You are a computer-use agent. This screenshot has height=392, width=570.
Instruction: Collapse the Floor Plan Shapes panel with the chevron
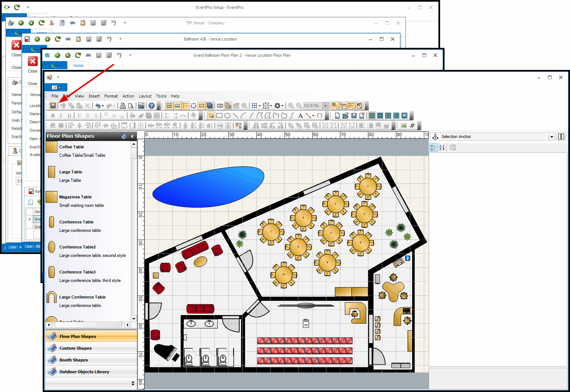coord(132,136)
